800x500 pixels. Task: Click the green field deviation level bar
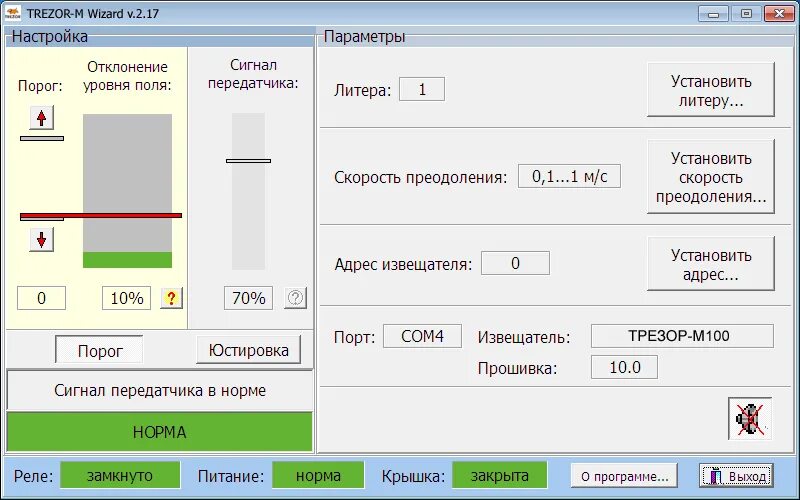pyautogui.click(x=128, y=260)
